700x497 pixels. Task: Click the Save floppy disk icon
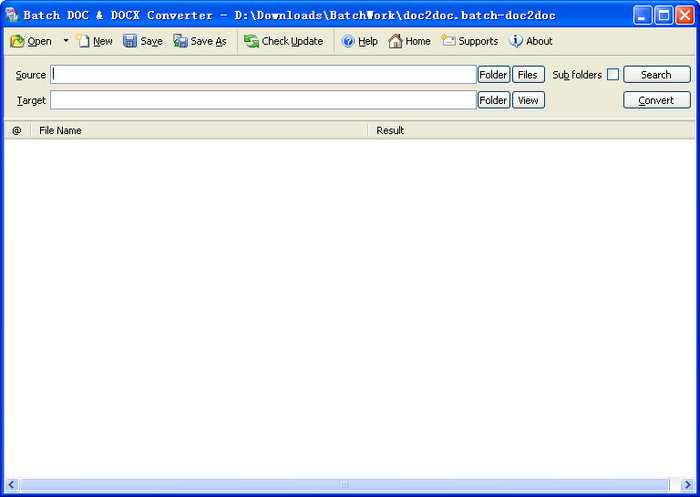click(x=131, y=41)
